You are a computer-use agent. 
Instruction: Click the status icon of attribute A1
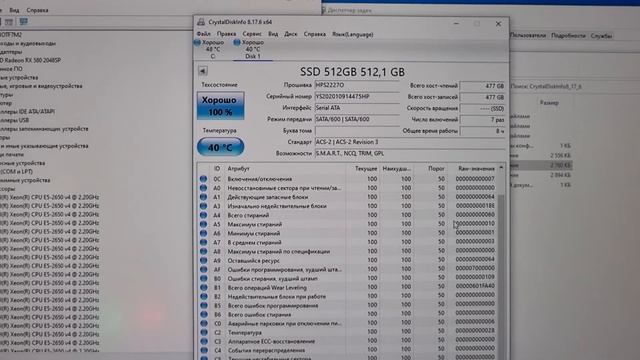click(x=203, y=197)
